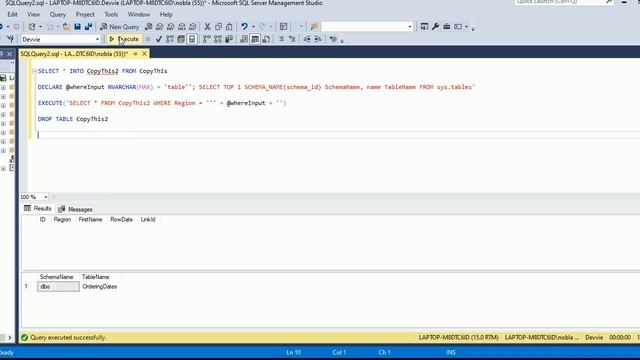Uncomment the selected lines

coord(292,39)
